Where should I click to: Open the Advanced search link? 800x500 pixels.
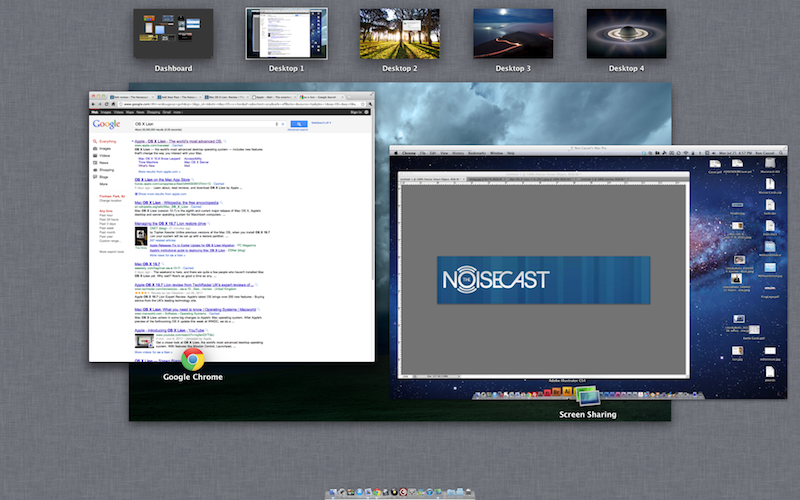tap(297, 130)
